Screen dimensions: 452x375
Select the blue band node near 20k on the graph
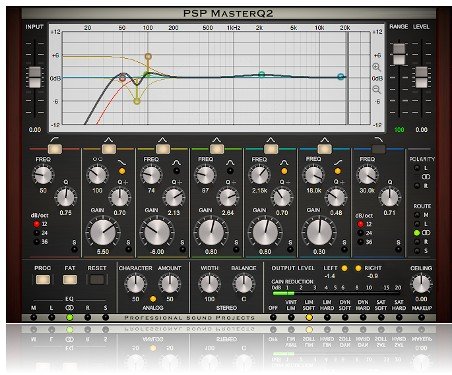pyautogui.click(x=340, y=77)
